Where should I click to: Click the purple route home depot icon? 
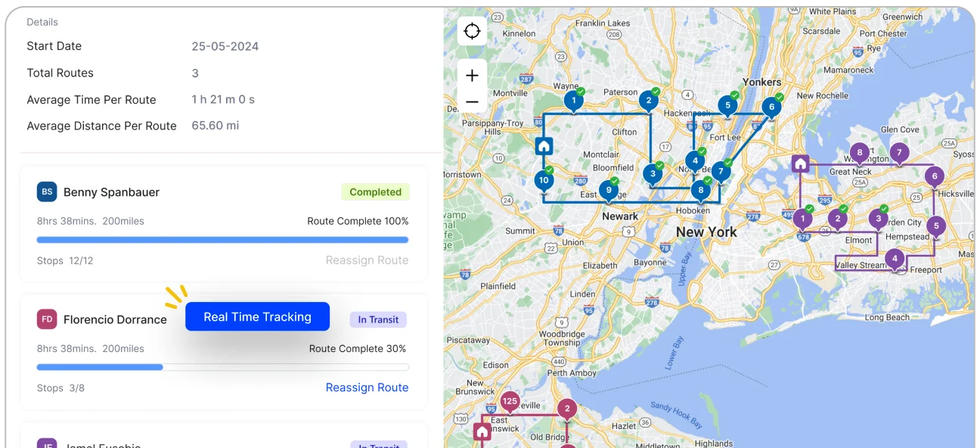pos(800,163)
